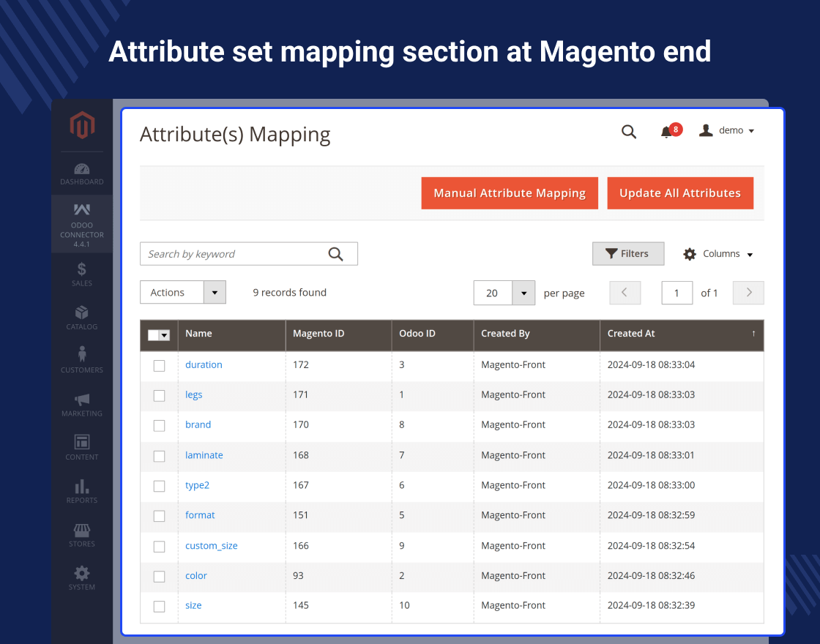Go to the next page arrow

point(748,293)
